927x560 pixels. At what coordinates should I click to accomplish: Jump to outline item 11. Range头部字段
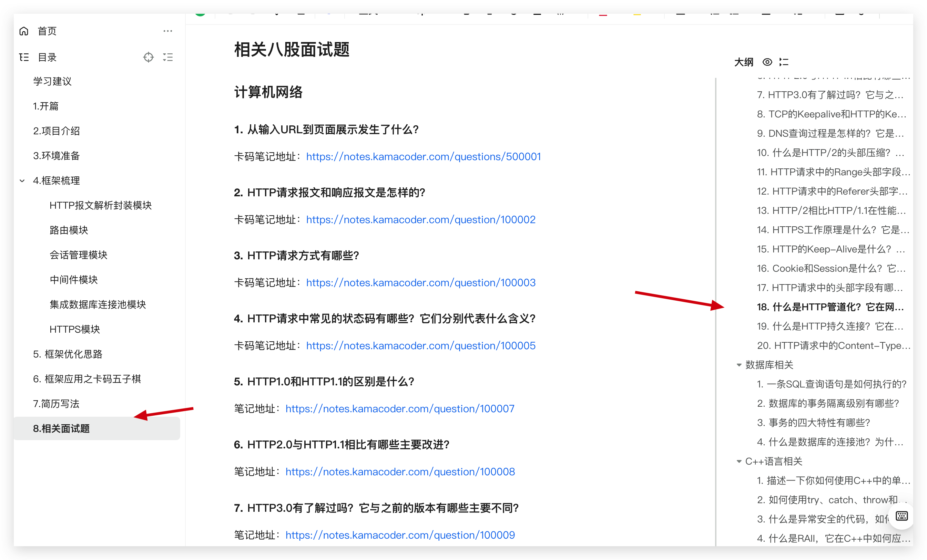tap(833, 172)
